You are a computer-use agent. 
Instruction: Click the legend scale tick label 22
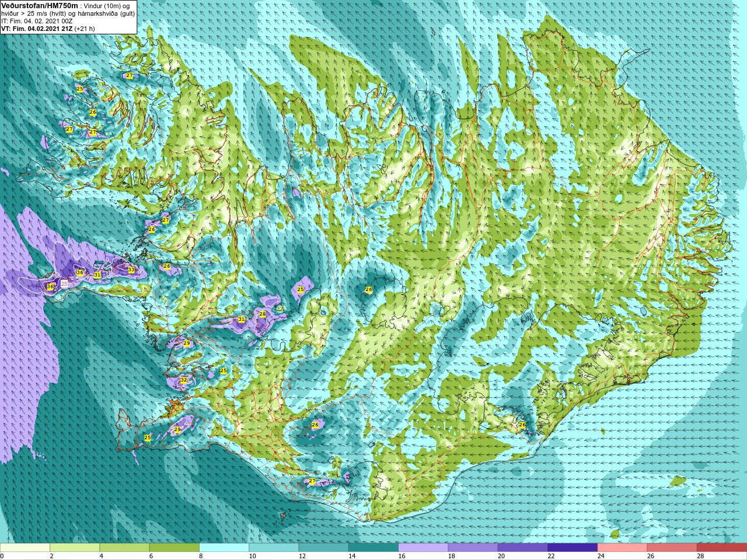[x=551, y=556]
